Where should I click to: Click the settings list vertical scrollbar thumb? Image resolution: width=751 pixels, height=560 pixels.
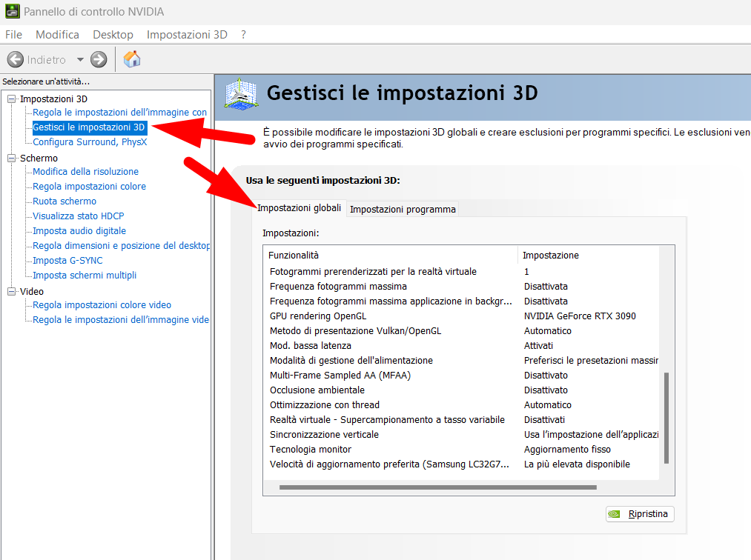click(666, 418)
